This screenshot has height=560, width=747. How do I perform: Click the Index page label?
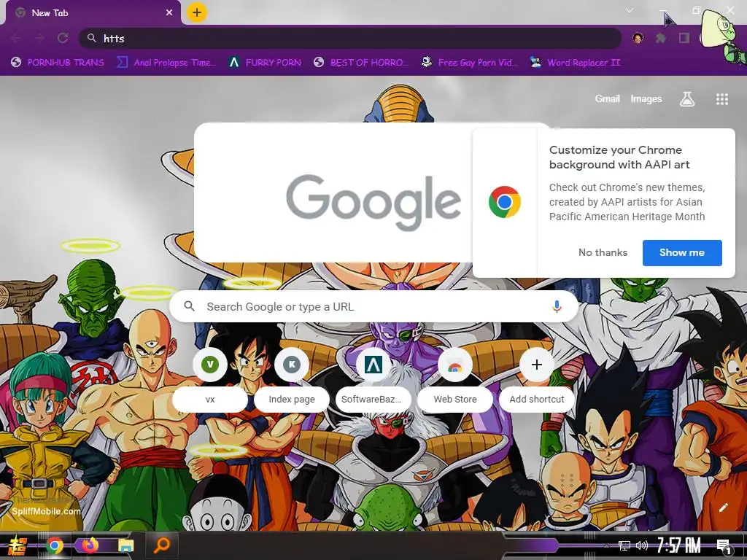pyautogui.click(x=292, y=399)
